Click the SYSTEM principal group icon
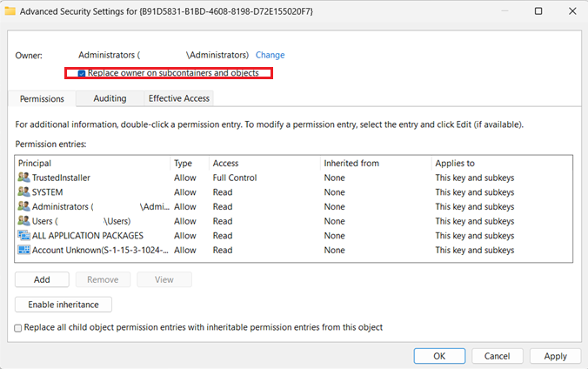 pos(23,191)
